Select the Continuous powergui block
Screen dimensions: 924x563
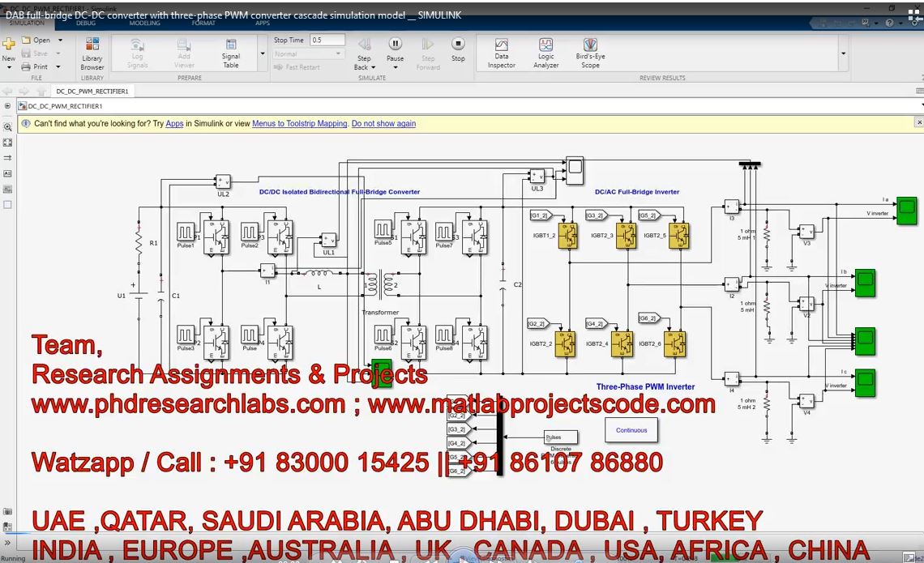tap(631, 430)
